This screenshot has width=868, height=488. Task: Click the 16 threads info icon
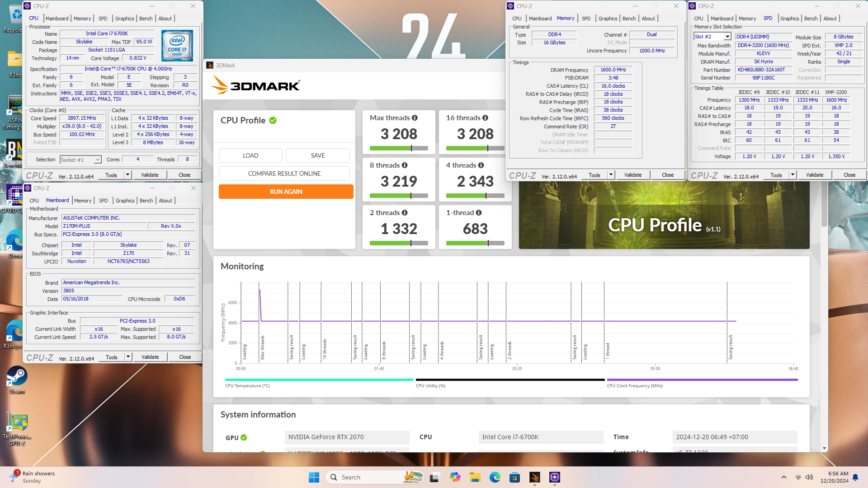[x=485, y=118]
